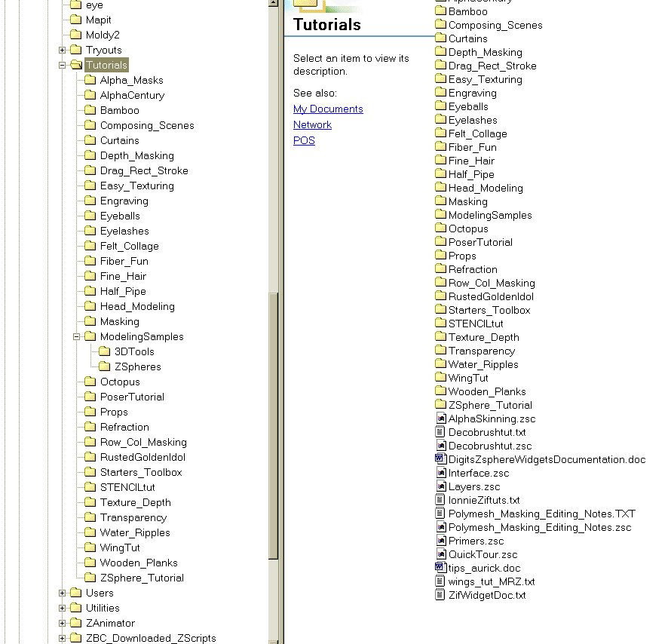Select the Polymesh_Masking_Editing_Notes.zsc icon
The image size is (671, 644).
(441, 527)
